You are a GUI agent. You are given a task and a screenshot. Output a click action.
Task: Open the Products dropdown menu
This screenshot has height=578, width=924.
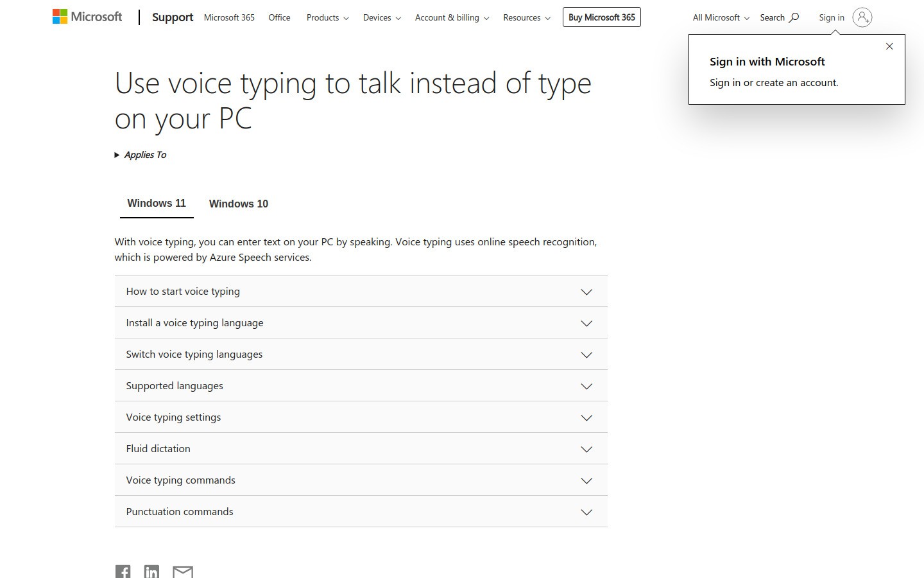[x=327, y=17]
